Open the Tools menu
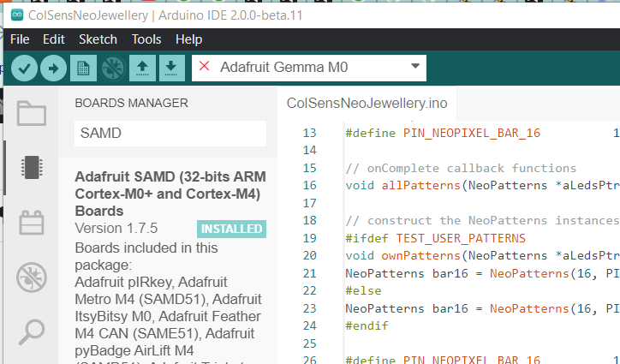The image size is (620, 364). tap(146, 39)
